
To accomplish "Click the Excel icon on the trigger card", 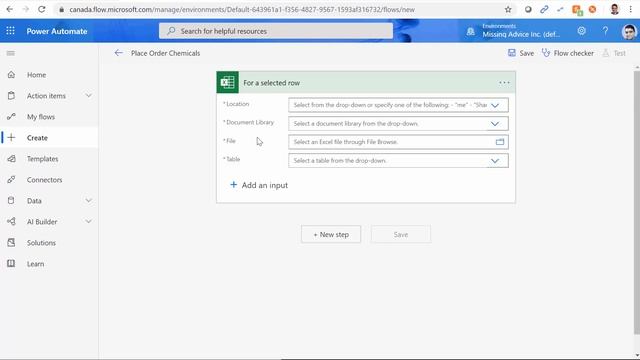I will click(x=227, y=82).
